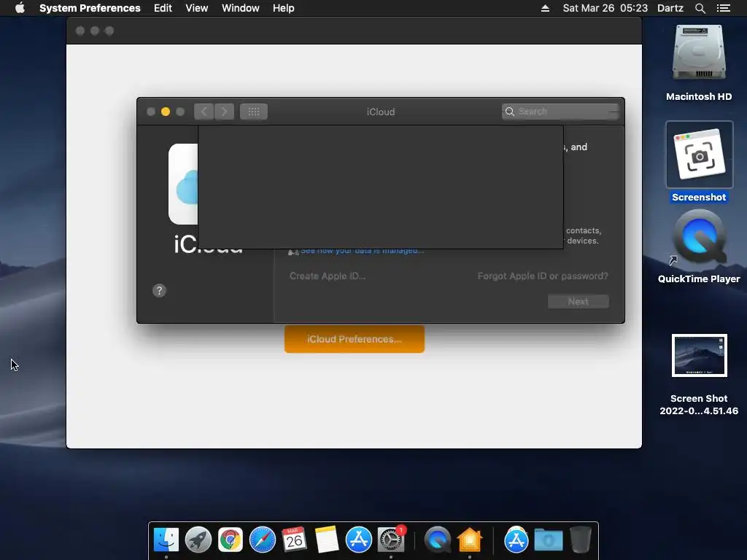The width and height of the screenshot is (747, 560).
Task: Open Calendar showing 26 in Dock
Action: (294, 540)
